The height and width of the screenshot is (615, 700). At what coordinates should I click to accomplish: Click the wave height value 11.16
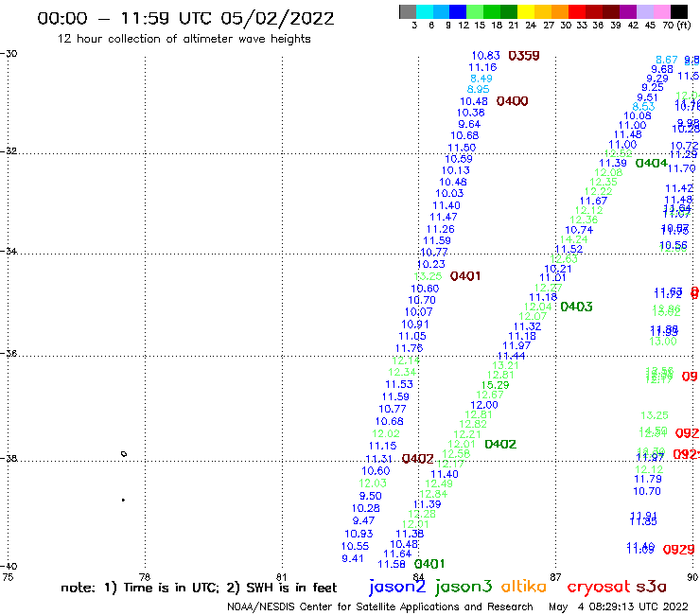(x=482, y=67)
